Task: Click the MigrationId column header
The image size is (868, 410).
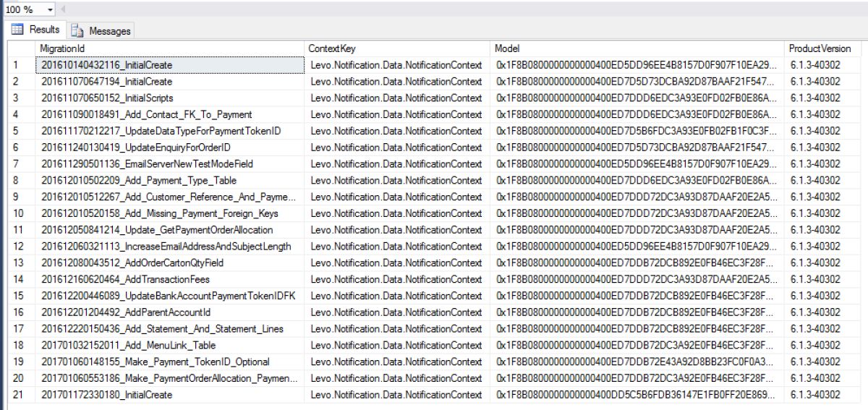Action: coord(171,48)
